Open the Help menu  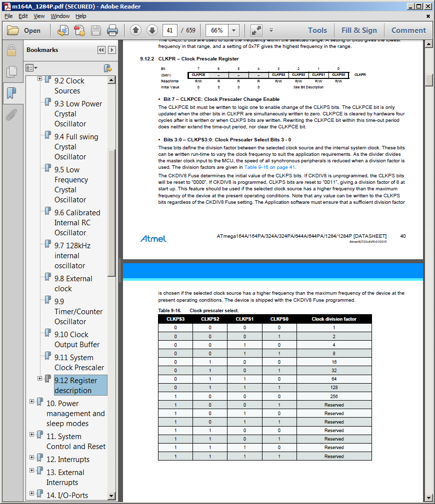[81, 16]
